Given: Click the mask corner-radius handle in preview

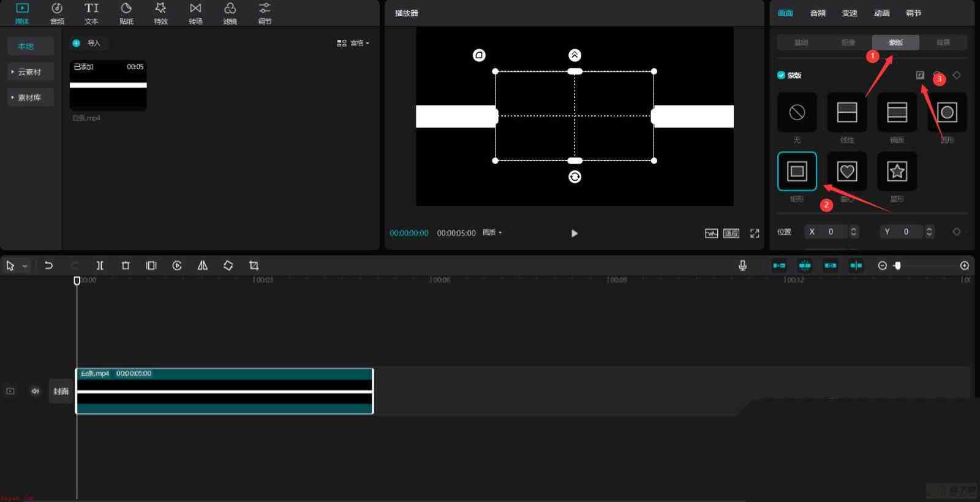Looking at the screenshot, I should [479, 55].
